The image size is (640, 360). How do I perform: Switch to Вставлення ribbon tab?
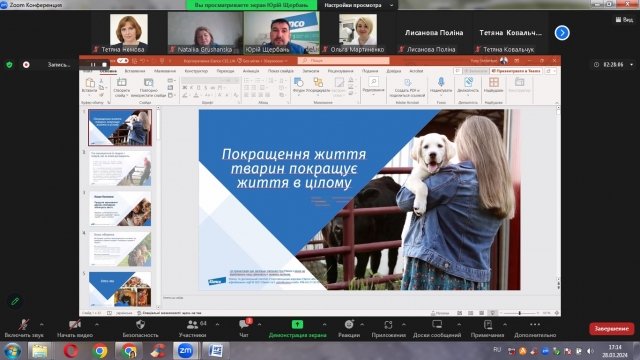[x=135, y=71]
